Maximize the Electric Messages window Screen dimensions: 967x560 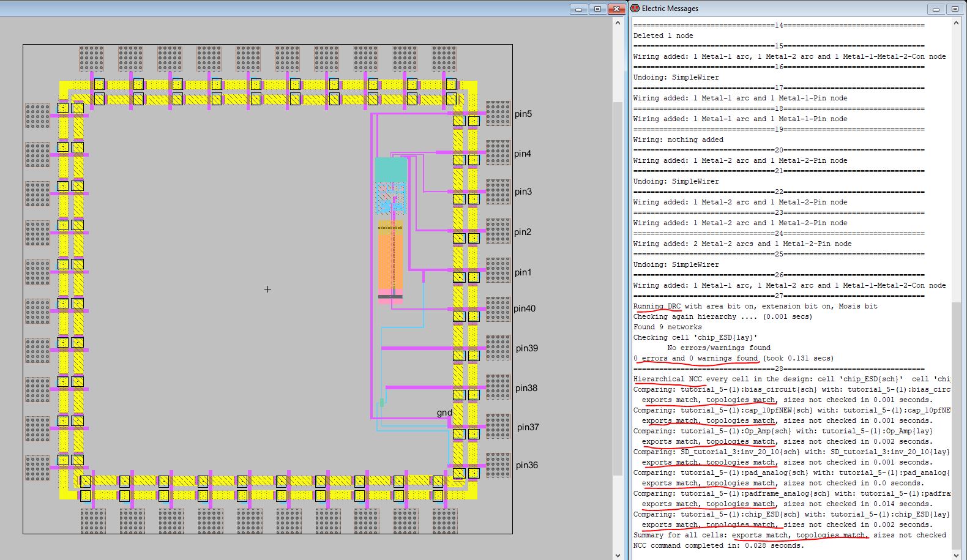[x=955, y=9]
